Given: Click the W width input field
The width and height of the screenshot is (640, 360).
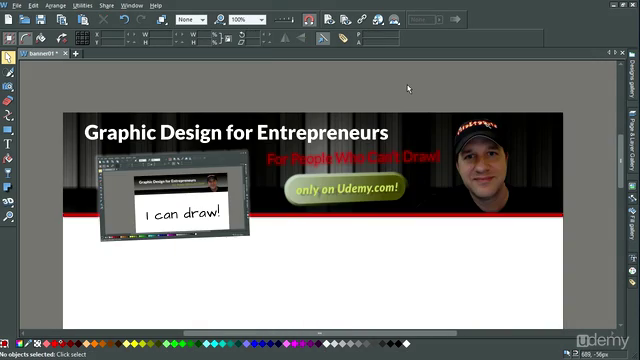Looking at the screenshot, I should (x=161, y=35).
